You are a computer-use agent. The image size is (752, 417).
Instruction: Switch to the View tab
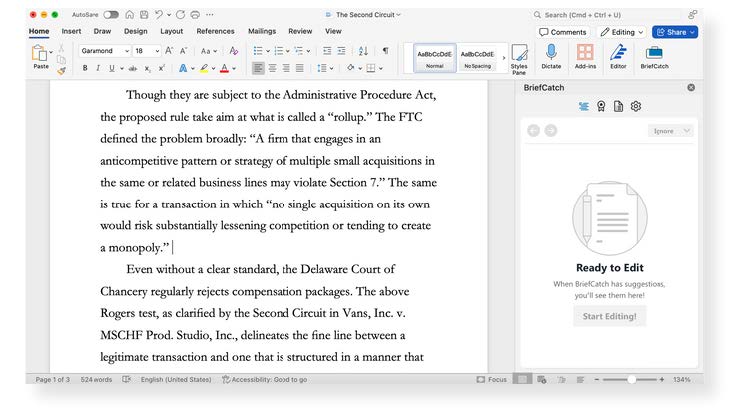333,31
